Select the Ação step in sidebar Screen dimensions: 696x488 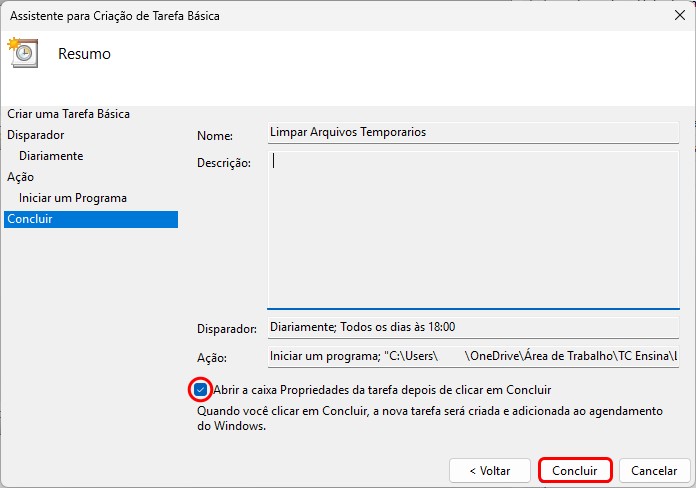coord(20,177)
